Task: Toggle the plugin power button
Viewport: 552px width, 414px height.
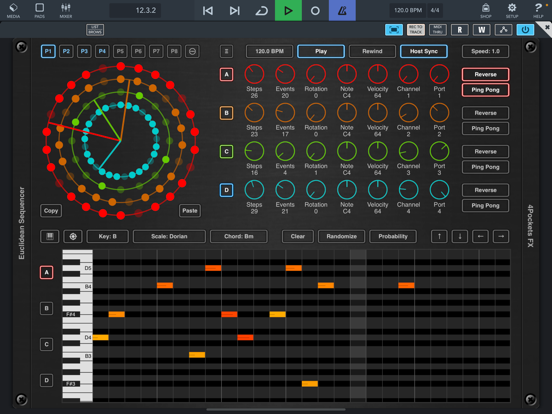Action: point(525,30)
